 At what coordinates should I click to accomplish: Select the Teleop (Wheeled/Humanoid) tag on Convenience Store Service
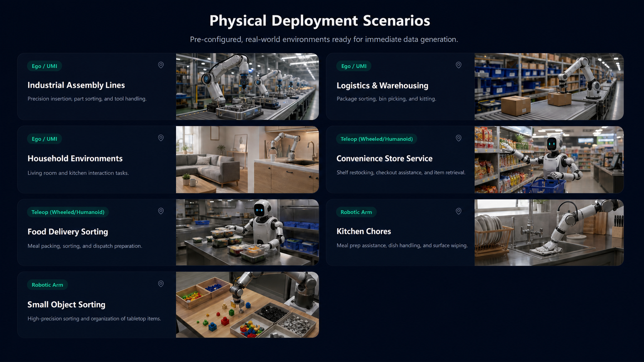pyautogui.click(x=376, y=139)
